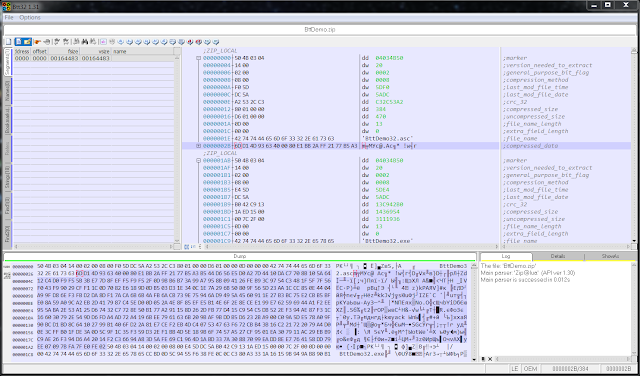The image size is (640, 376).
Task: Click the blank new page toolbar icon
Action: tap(8, 42)
